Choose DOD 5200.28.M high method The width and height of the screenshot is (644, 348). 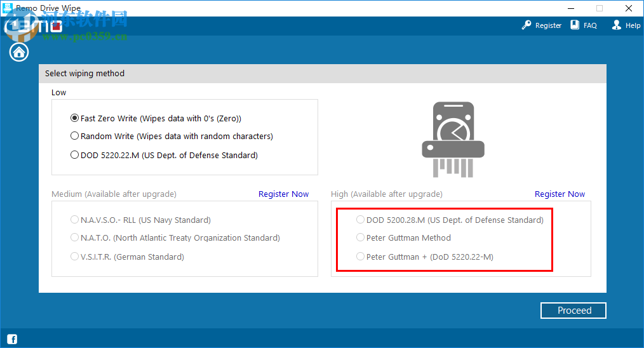tap(450, 220)
